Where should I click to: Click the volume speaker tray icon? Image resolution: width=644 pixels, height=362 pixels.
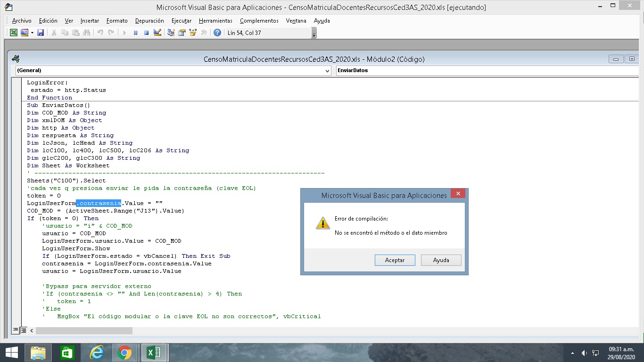click(x=584, y=353)
